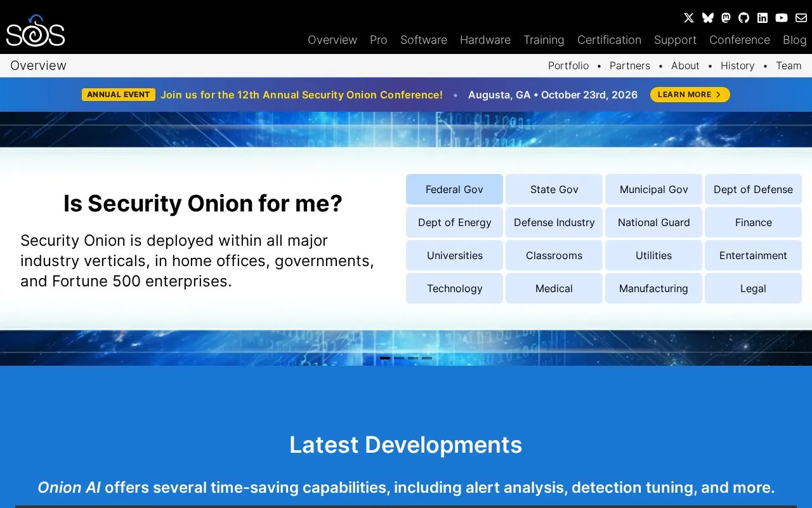
Task: Select the Classrooms tile
Action: tap(554, 255)
